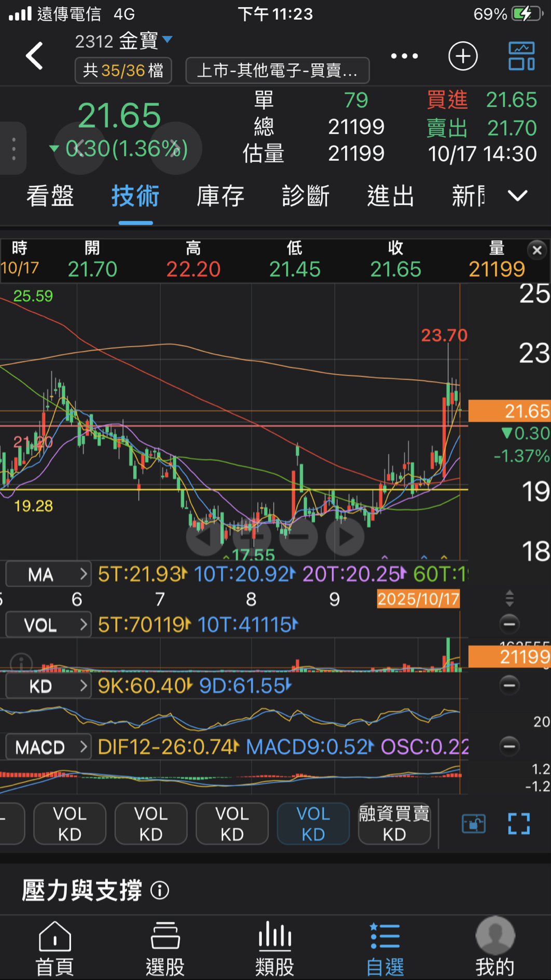Tap the 賣出 price 21.70
551x980 pixels.
click(511, 128)
